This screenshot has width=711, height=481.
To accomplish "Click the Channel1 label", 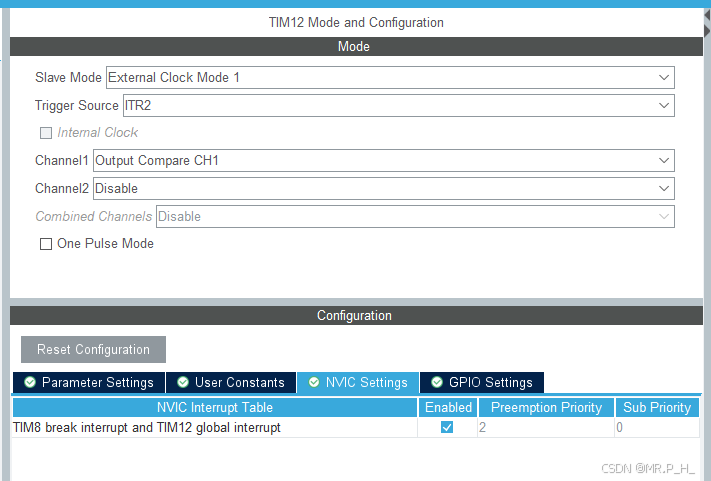I will point(62,160).
